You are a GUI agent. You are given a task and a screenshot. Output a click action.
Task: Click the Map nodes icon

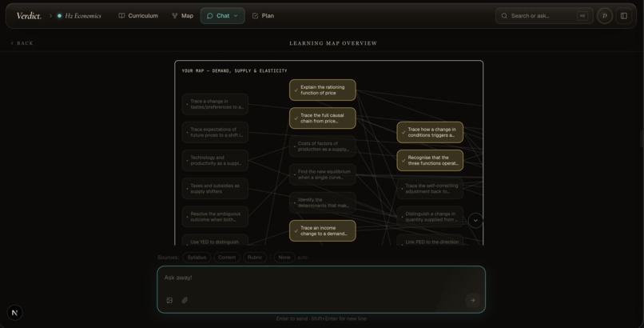tap(175, 16)
